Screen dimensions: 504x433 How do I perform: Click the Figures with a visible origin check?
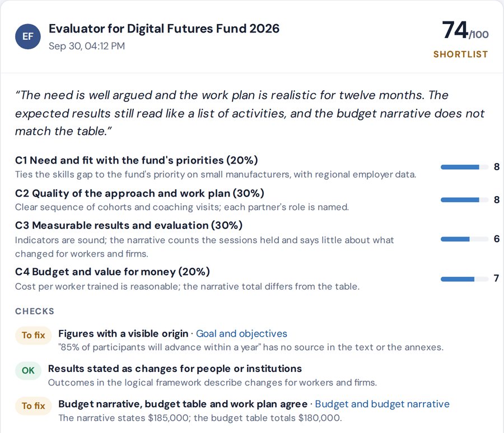pos(123,334)
